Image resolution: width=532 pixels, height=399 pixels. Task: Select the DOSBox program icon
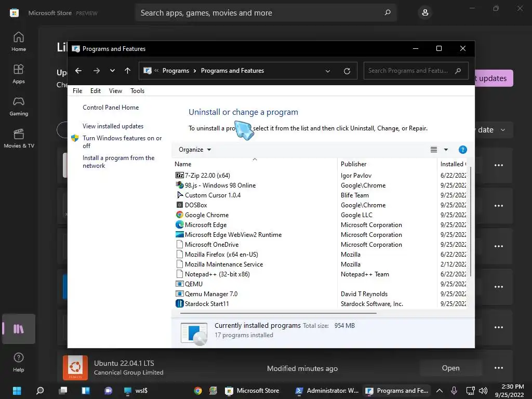click(x=179, y=205)
